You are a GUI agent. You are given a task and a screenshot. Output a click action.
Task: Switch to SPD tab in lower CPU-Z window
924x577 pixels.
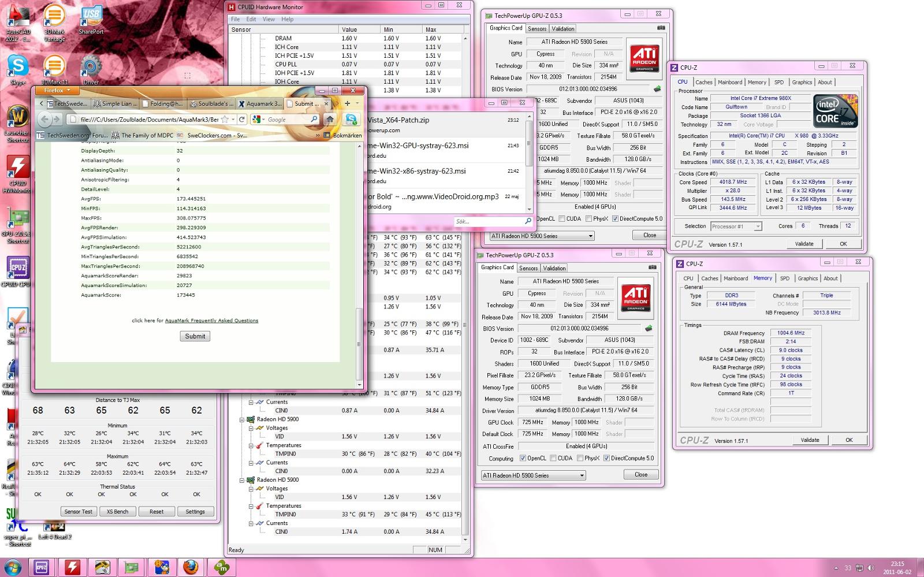coord(785,278)
